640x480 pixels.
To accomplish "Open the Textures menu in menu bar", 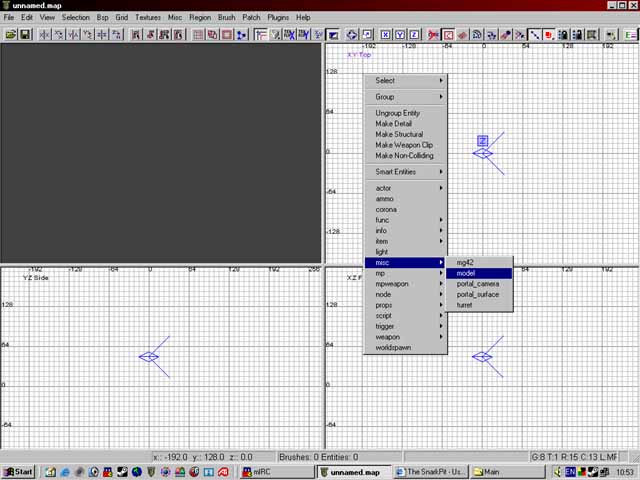I will click(148, 17).
